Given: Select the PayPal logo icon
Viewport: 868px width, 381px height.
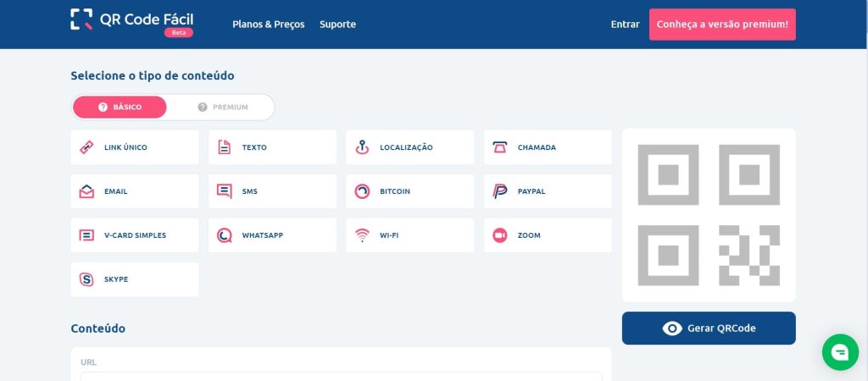Looking at the screenshot, I should click(x=500, y=191).
